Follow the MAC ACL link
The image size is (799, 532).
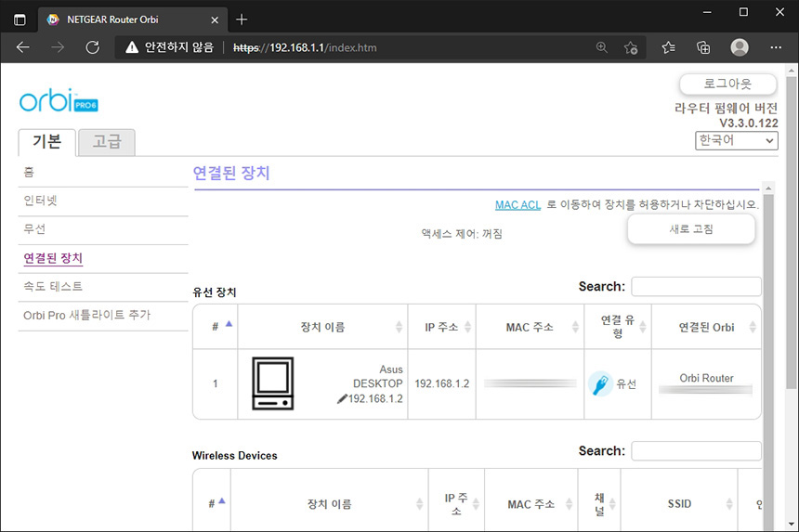coord(517,205)
